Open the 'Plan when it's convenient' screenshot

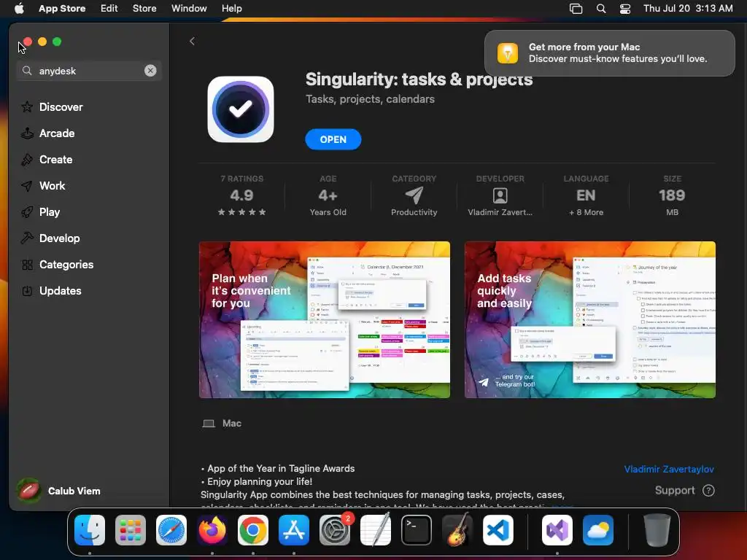coord(325,319)
